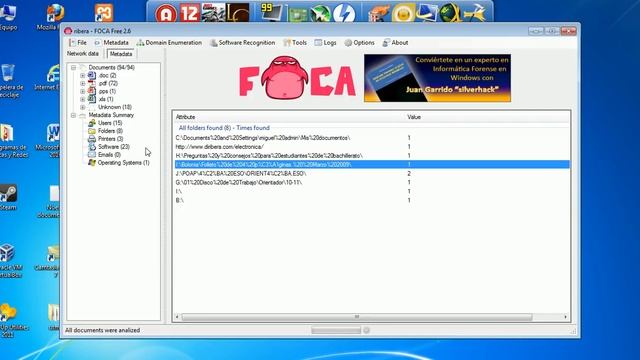Open the yellow round dock icon

[x=403, y=13]
